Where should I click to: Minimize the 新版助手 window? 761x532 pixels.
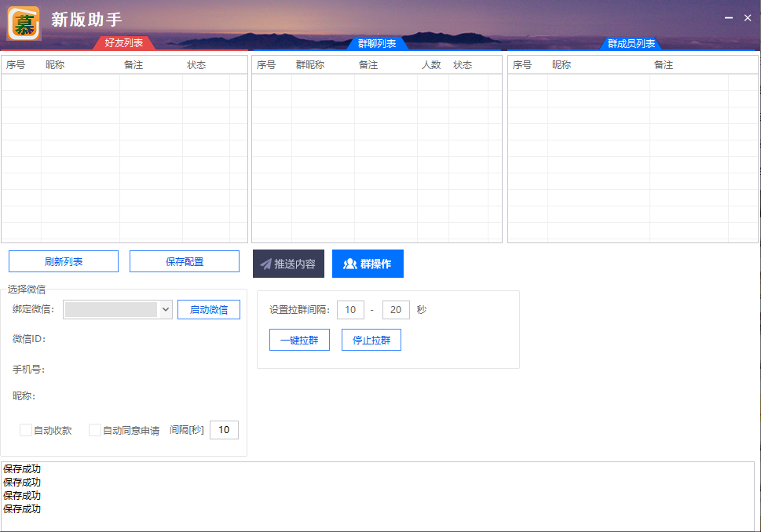[729, 18]
